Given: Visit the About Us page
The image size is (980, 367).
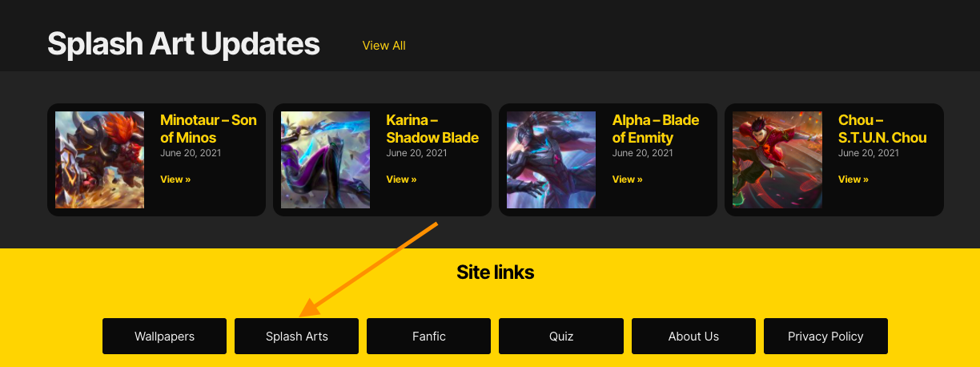Looking at the screenshot, I should tap(693, 336).
